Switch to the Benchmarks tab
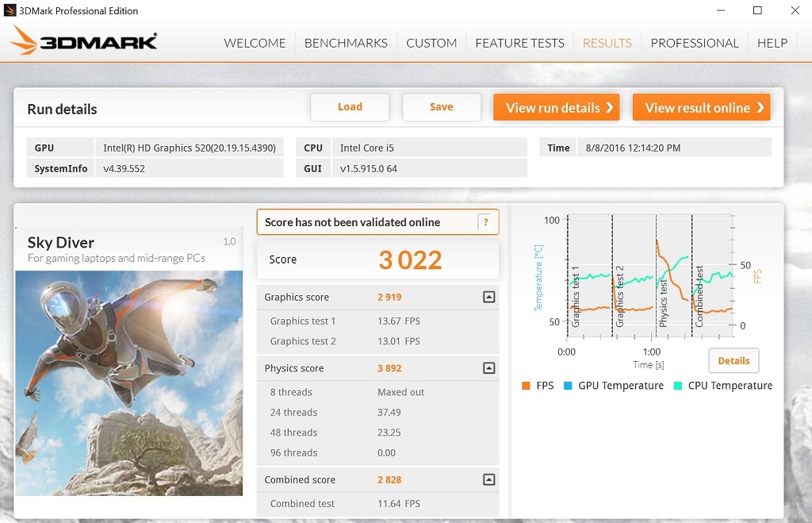 coord(346,43)
